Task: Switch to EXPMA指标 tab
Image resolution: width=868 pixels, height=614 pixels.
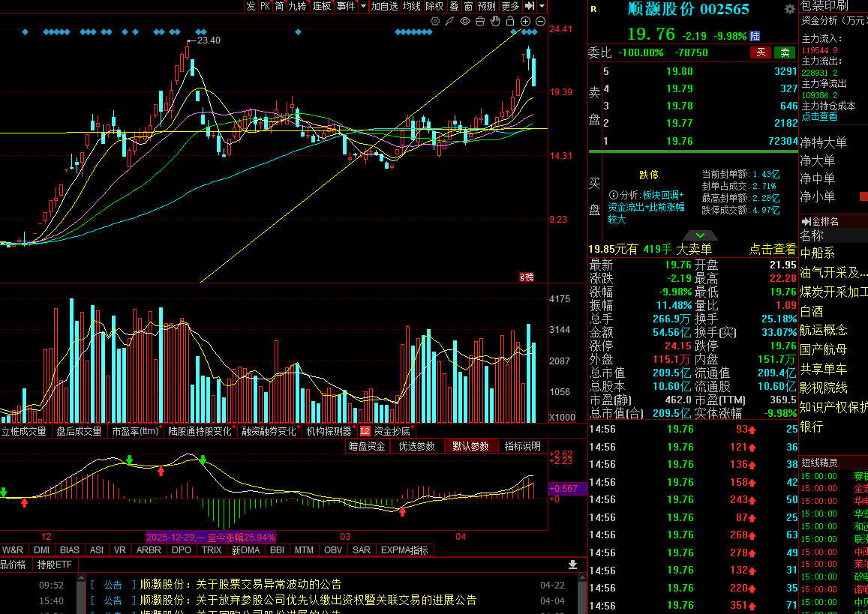Action: tap(404, 550)
